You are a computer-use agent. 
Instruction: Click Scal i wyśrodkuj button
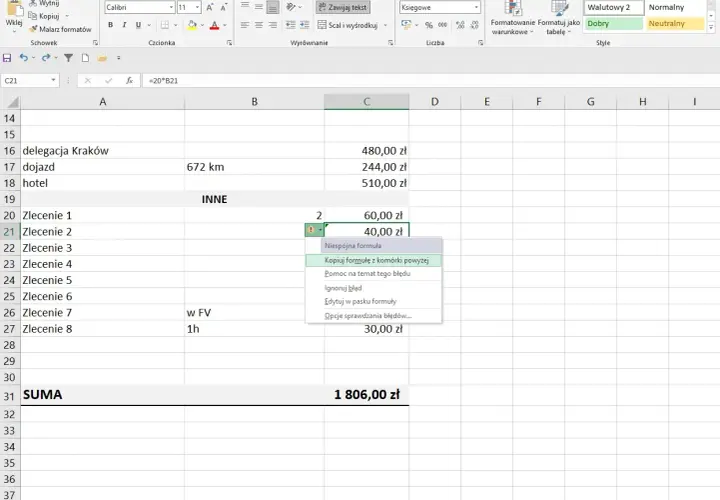coord(348,25)
